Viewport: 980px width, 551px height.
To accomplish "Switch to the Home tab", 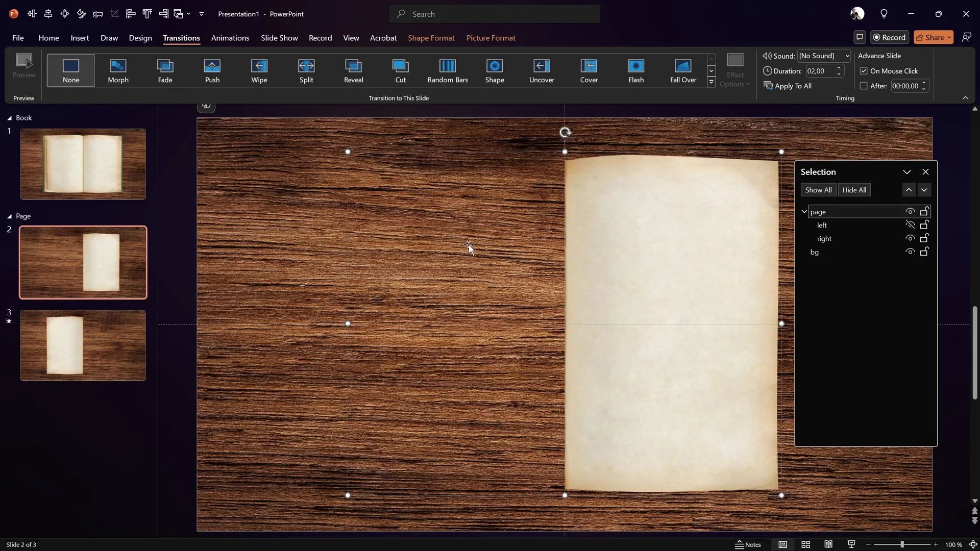I will (x=48, y=38).
